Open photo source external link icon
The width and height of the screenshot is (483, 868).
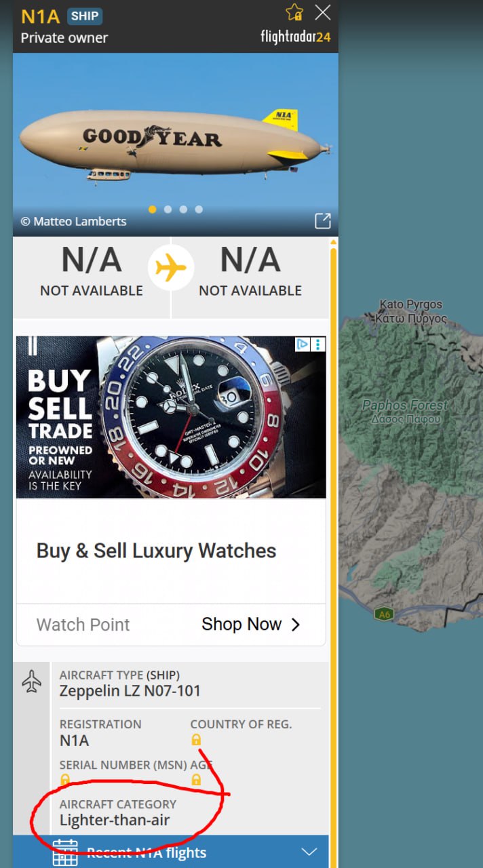pos(323,220)
